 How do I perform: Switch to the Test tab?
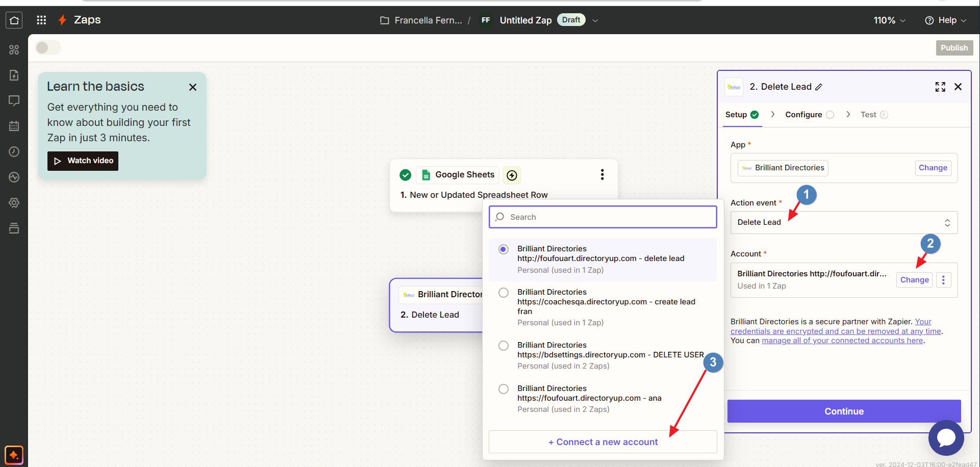(874, 115)
